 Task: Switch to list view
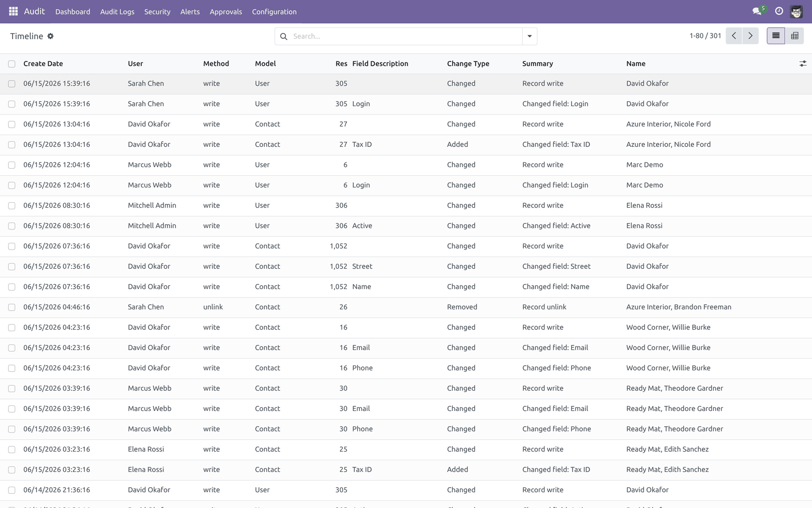point(775,36)
